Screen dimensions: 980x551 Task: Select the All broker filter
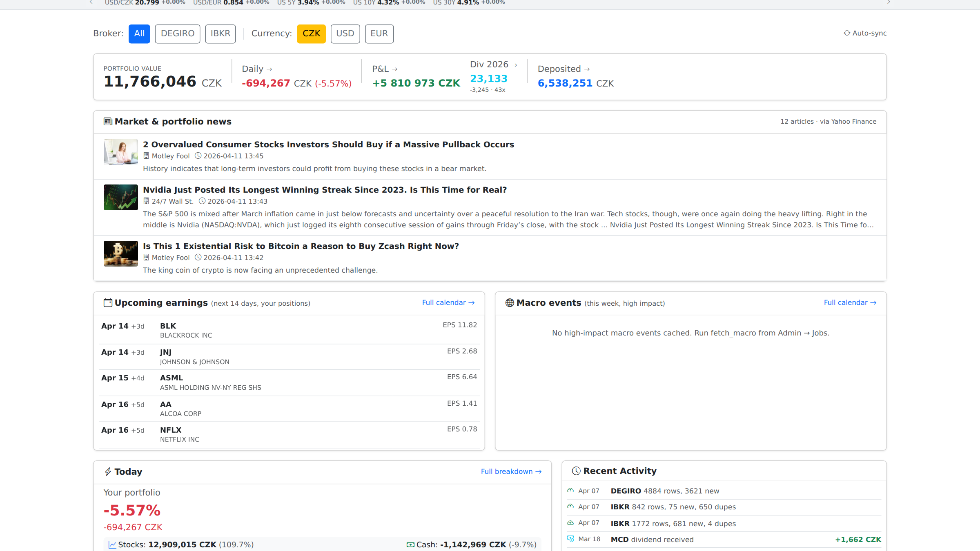tap(139, 33)
